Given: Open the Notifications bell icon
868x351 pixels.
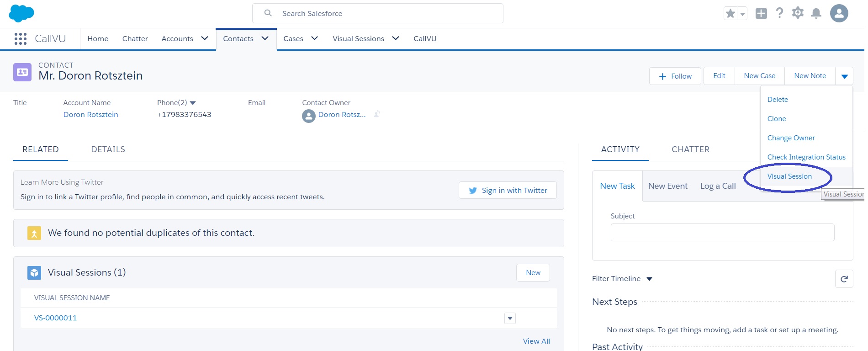Looking at the screenshot, I should click(816, 14).
